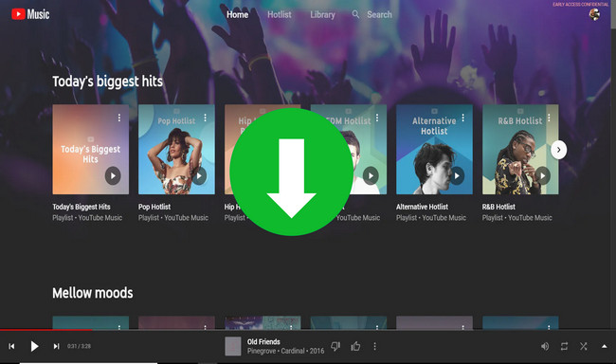Click YouTube Music under the R&B Hotlist

pos(530,218)
